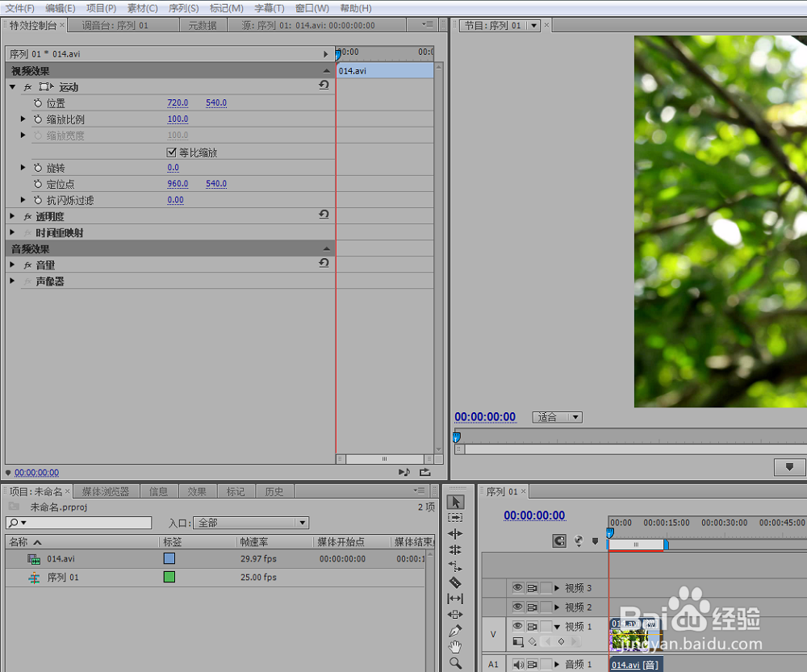This screenshot has height=672, width=807.
Task: Switch to 元数据 tab
Action: (203, 25)
